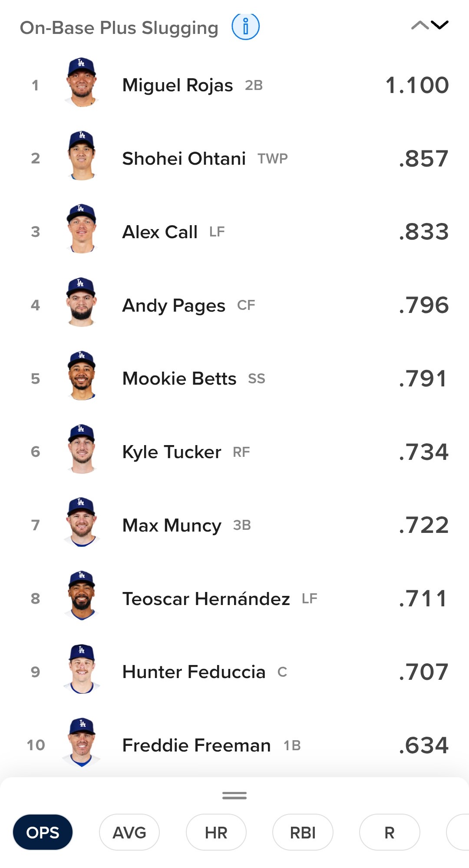This screenshot has width=469, height=868.
Task: Switch to the AVG stat pill
Action: (129, 832)
